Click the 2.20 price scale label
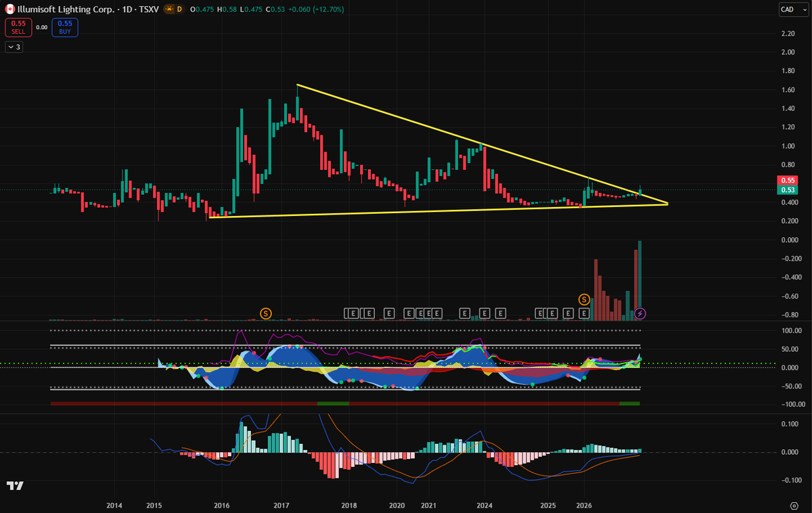 pyautogui.click(x=788, y=33)
